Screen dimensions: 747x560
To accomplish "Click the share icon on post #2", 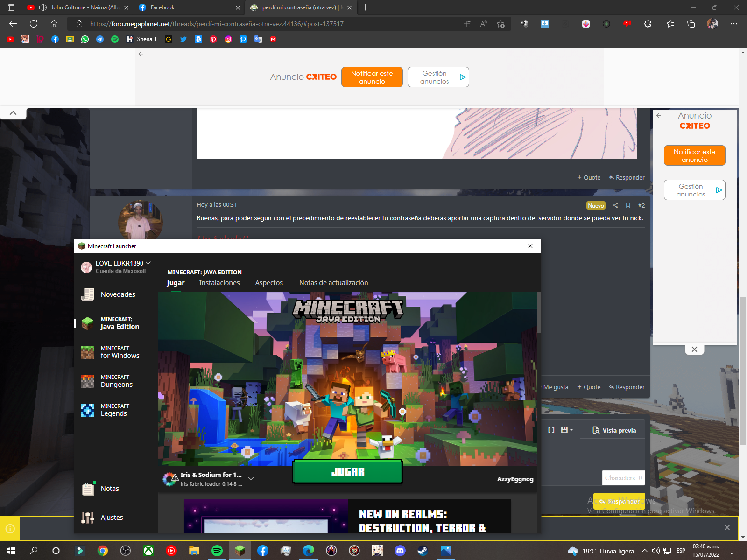I will (615, 205).
